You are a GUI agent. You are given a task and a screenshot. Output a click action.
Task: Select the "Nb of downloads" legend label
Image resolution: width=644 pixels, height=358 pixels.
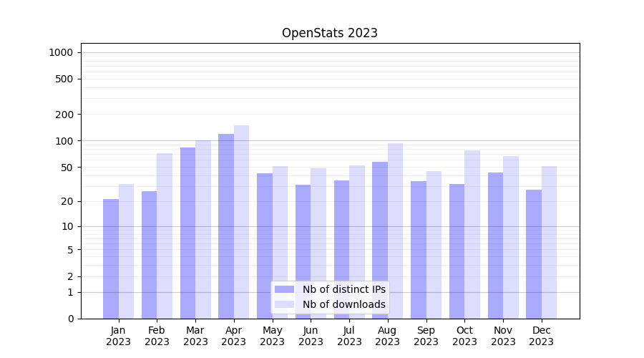[x=343, y=304]
